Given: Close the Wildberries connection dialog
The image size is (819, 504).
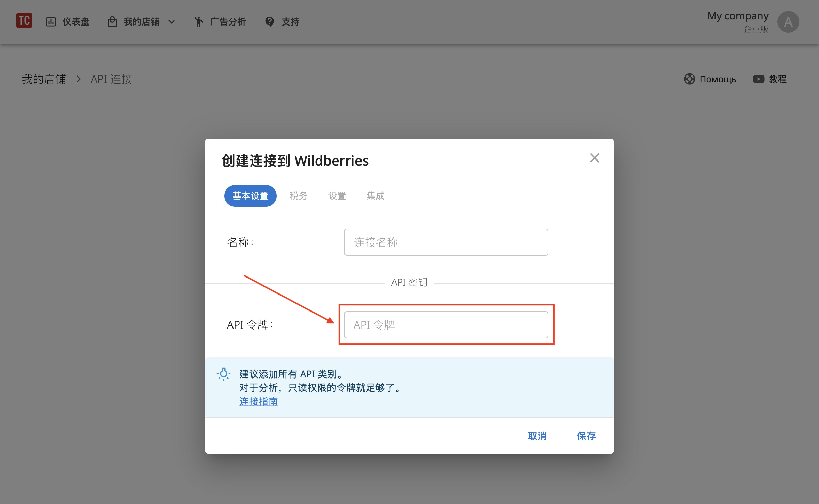Looking at the screenshot, I should 594,158.
